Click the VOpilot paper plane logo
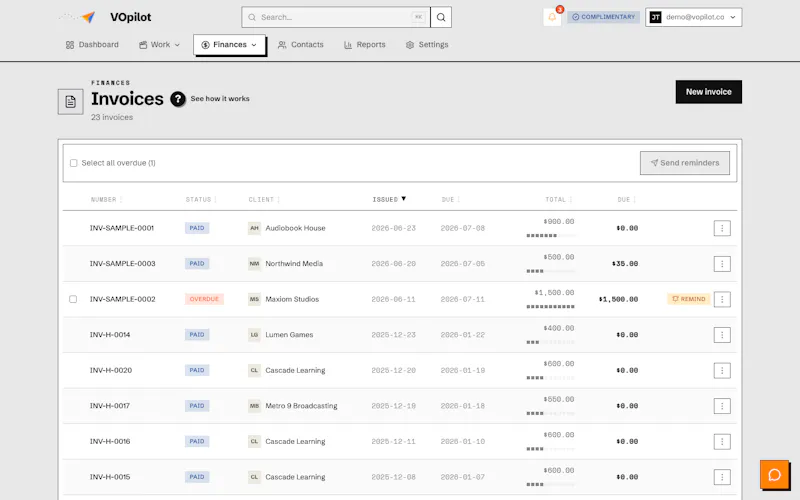Viewport: 800px width, 500px height. point(78,17)
